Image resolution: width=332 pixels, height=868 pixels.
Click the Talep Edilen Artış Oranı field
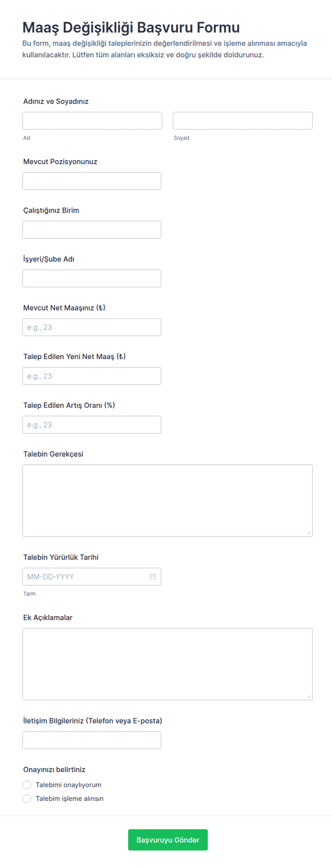pos(92,425)
